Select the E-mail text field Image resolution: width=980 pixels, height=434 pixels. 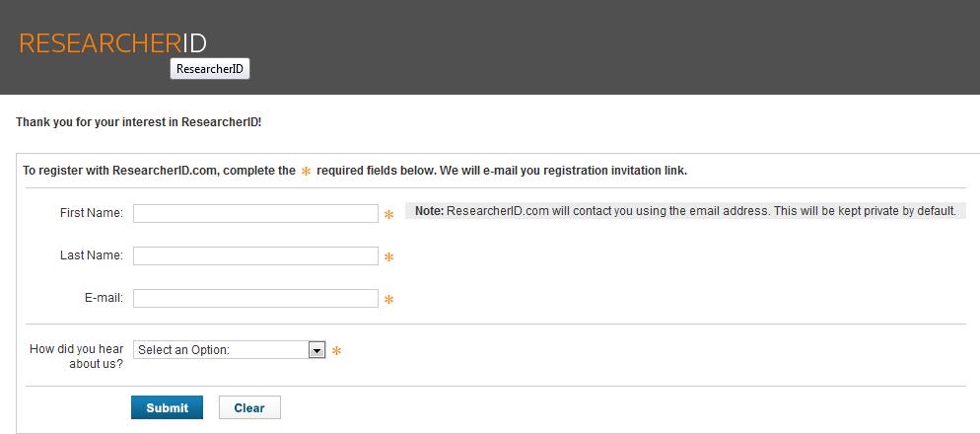pyautogui.click(x=255, y=298)
